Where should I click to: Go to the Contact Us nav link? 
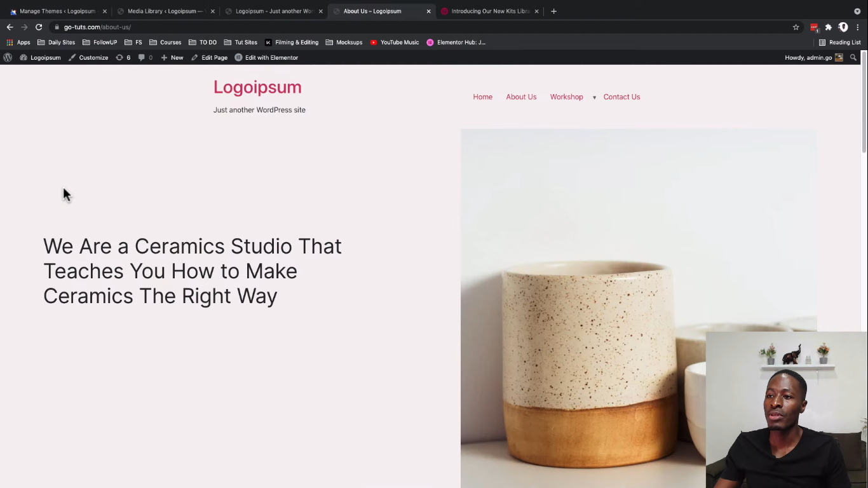[621, 97]
